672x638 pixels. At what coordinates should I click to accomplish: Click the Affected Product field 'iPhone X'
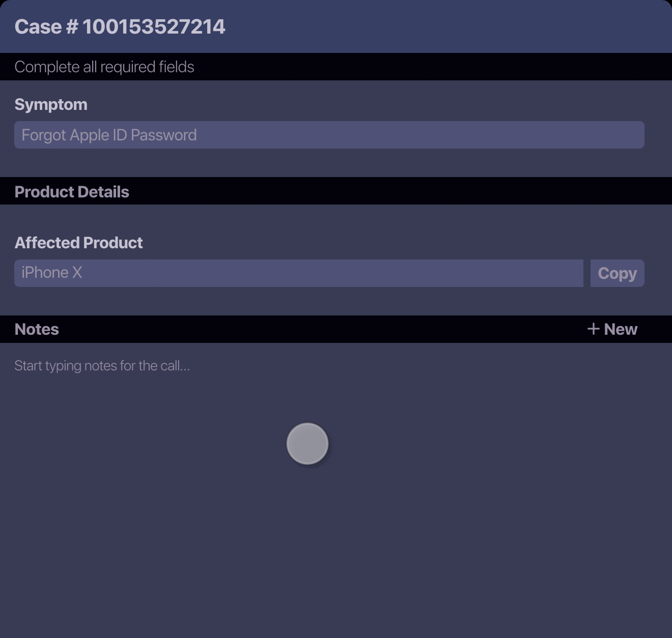pyautogui.click(x=298, y=273)
